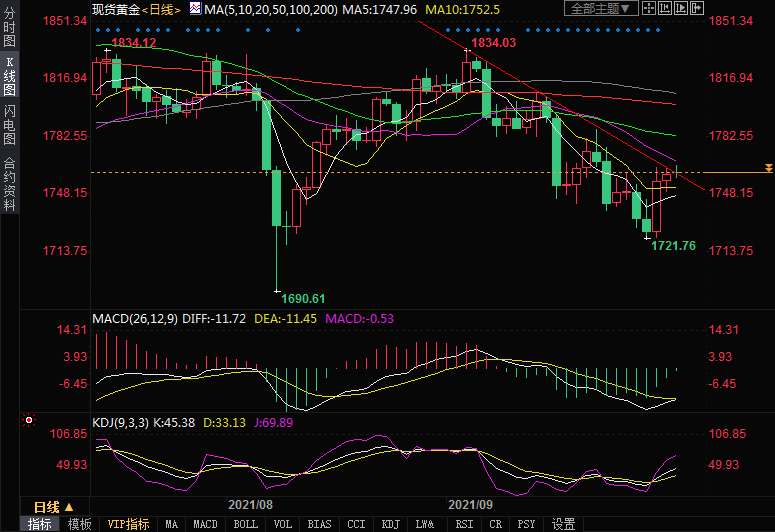
Task: Open the 全部主题 dropdown
Action: [602, 9]
